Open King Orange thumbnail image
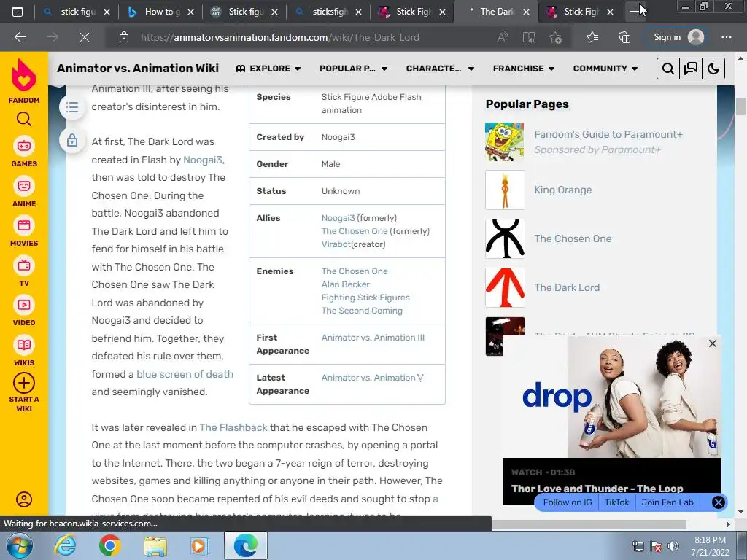This screenshot has width=747, height=560. 505,190
